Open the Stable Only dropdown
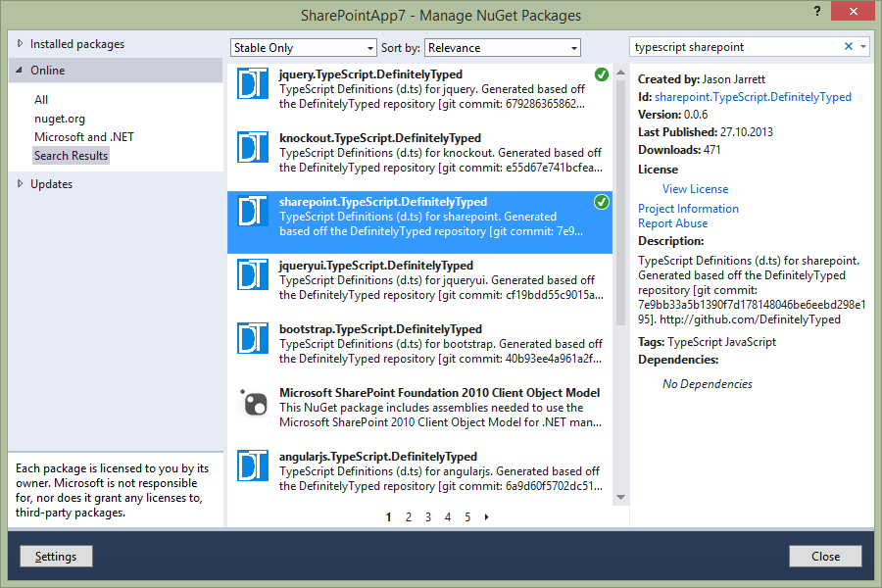The height and width of the screenshot is (588, 882). (304, 48)
